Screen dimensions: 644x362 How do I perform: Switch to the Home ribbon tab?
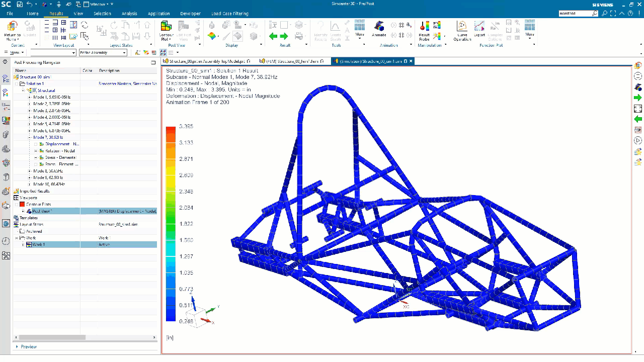32,14
